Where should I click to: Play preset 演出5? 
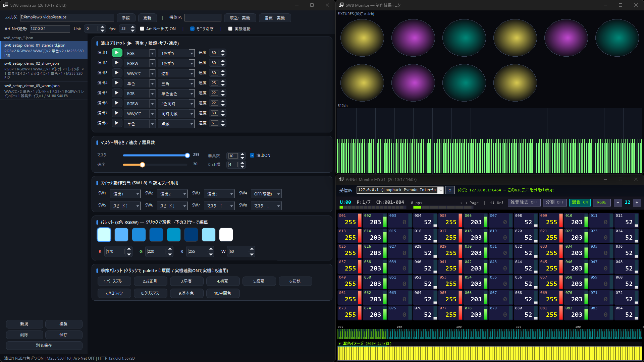[117, 93]
